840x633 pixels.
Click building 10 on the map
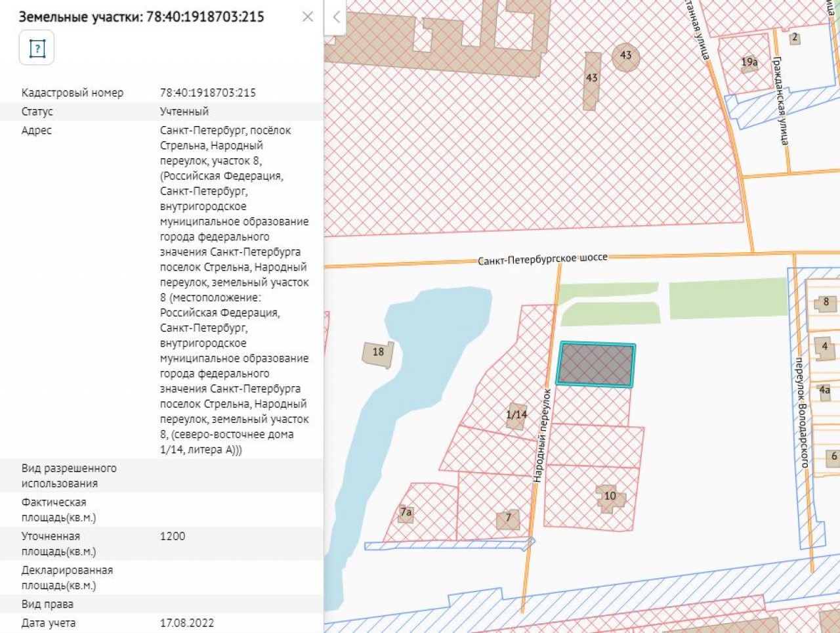coord(610,497)
